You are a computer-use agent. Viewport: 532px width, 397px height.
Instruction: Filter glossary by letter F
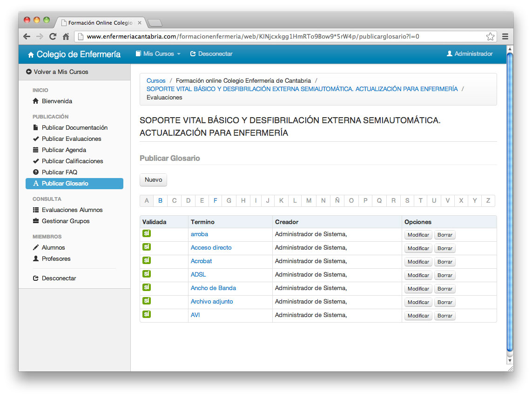[x=215, y=201]
